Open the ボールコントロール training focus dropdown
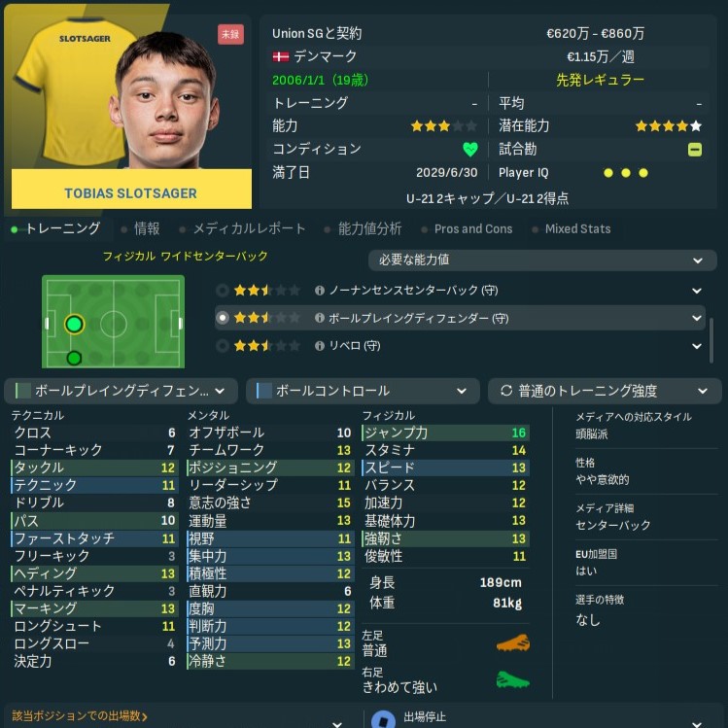Screen dimensions: 728x728 (363, 391)
